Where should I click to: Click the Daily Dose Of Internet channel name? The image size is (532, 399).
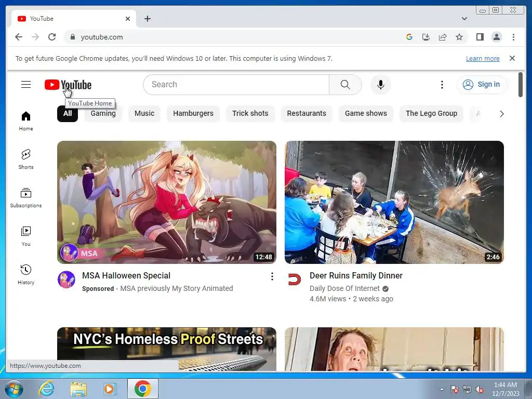344,288
